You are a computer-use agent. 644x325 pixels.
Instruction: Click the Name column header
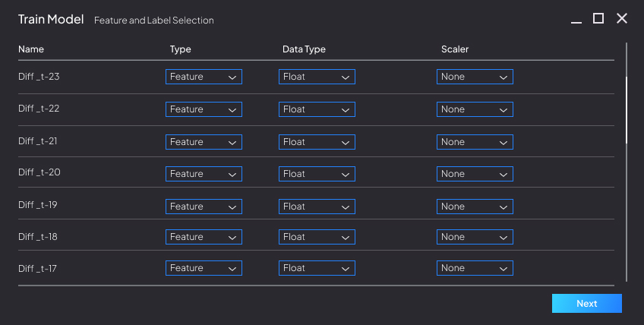31,49
